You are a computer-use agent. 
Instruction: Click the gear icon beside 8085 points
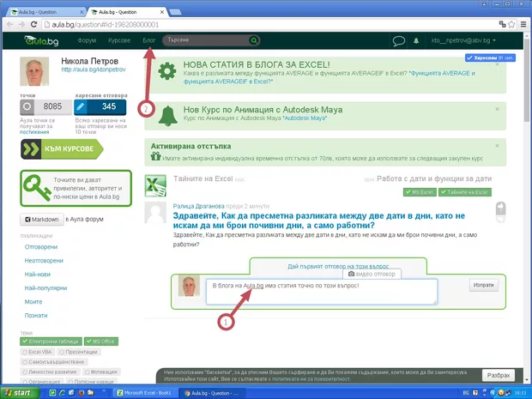[x=27, y=106]
